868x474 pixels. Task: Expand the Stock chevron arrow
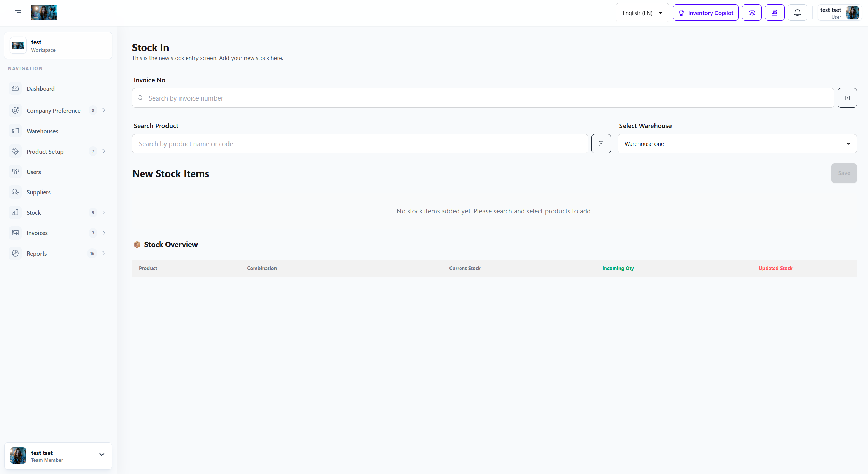104,213
